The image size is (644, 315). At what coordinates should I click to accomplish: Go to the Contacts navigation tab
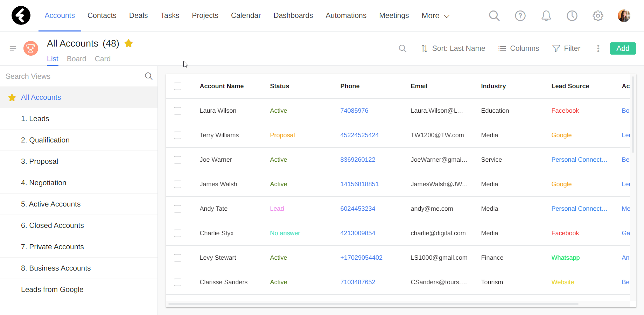point(102,15)
